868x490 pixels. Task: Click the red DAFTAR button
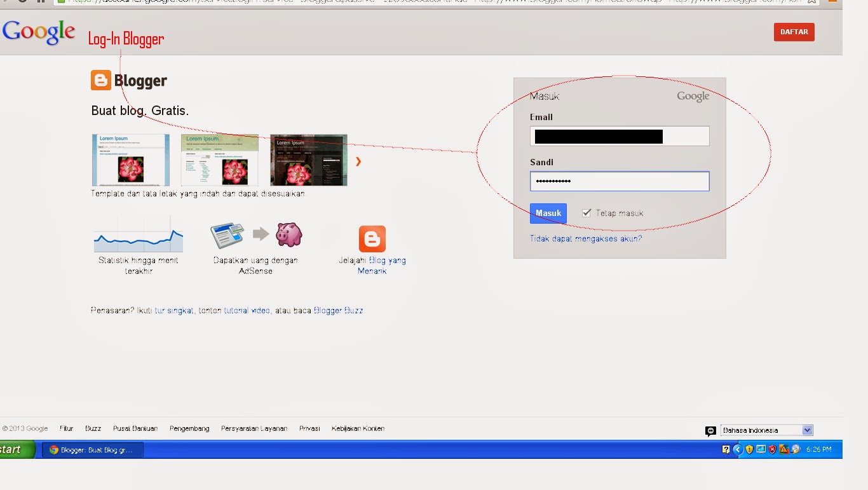[794, 32]
